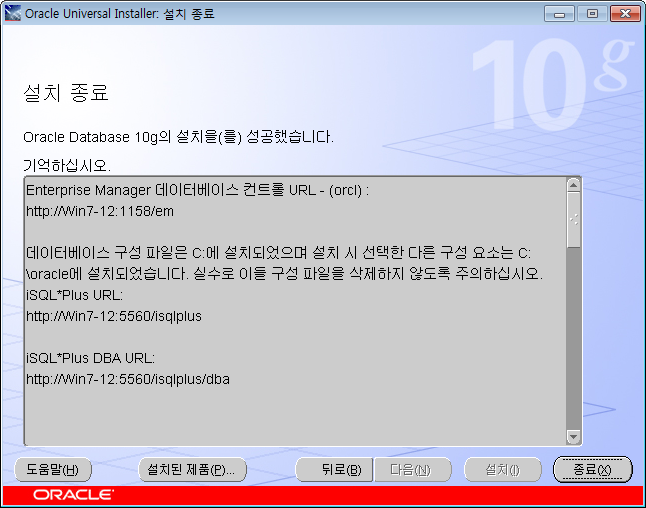This screenshot has height=508, width=646.
Task: Click the line starting \oracle에 설치되었습니다
Action: tap(284, 274)
